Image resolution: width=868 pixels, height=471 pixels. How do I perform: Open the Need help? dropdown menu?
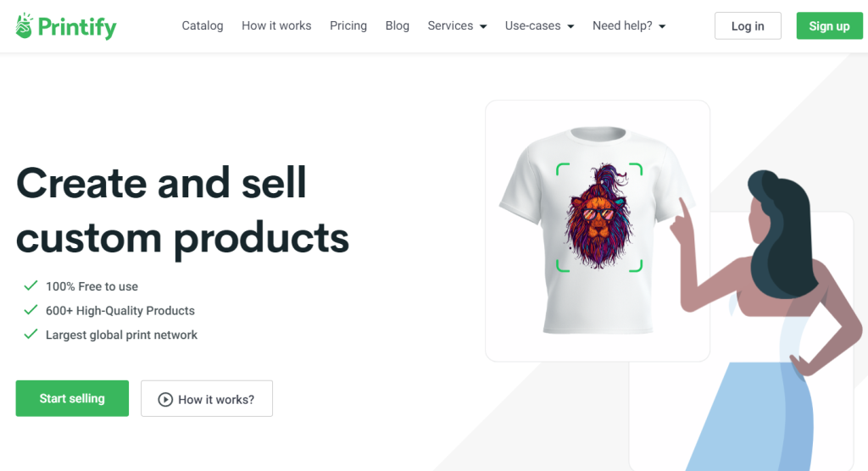pyautogui.click(x=629, y=26)
